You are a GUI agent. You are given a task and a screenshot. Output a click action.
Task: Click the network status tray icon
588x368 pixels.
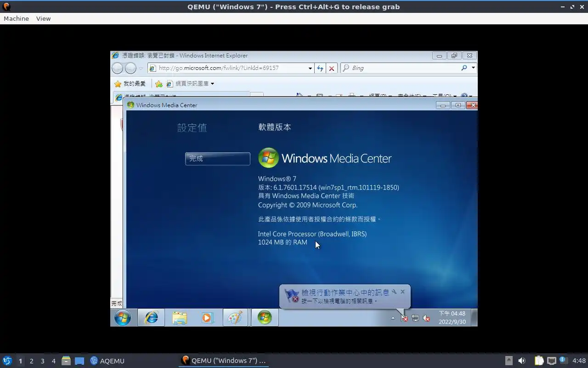coord(415,318)
